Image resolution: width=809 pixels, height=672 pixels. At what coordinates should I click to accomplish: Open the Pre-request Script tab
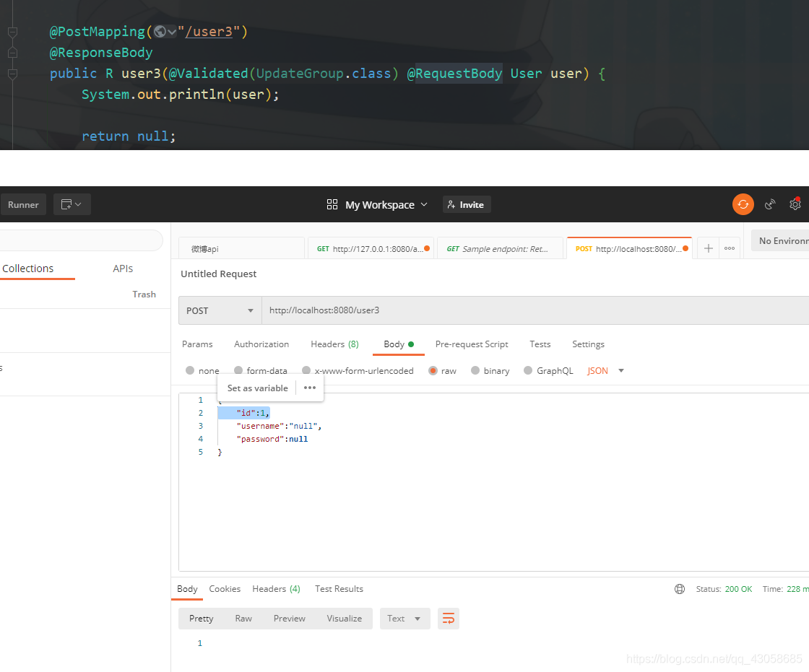(472, 344)
